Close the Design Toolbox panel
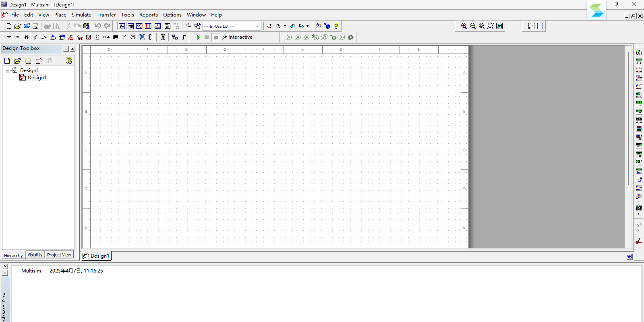 pyautogui.click(x=72, y=49)
